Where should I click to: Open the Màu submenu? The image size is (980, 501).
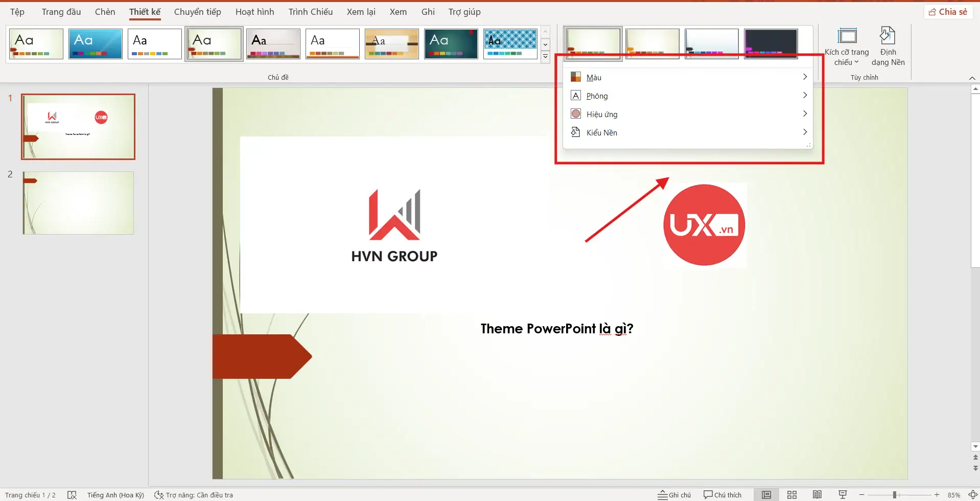click(x=688, y=77)
